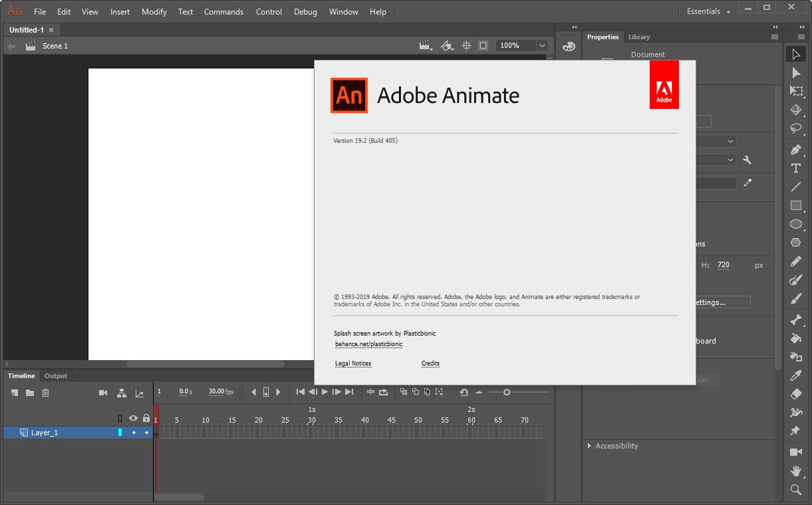Select the PolyStar hexagon tool

coord(796,243)
